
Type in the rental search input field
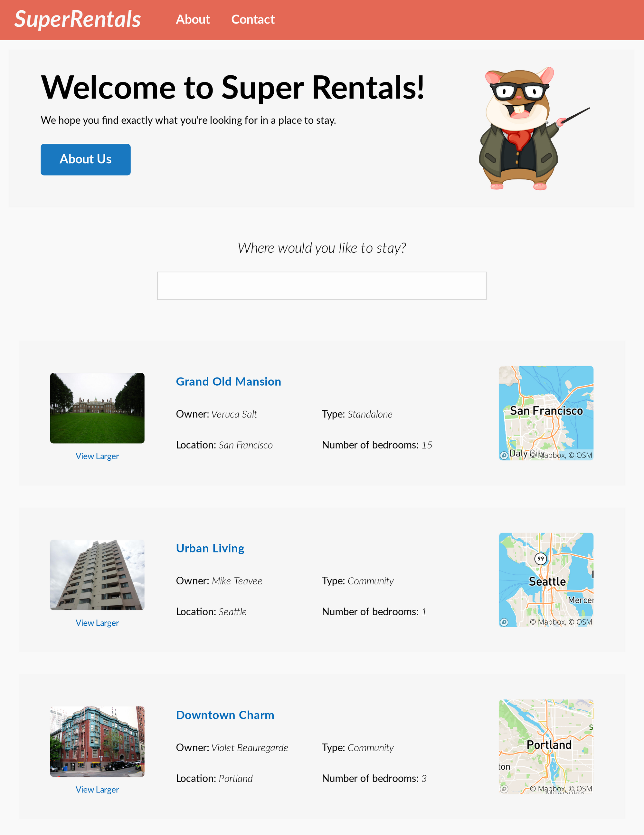coord(322,285)
